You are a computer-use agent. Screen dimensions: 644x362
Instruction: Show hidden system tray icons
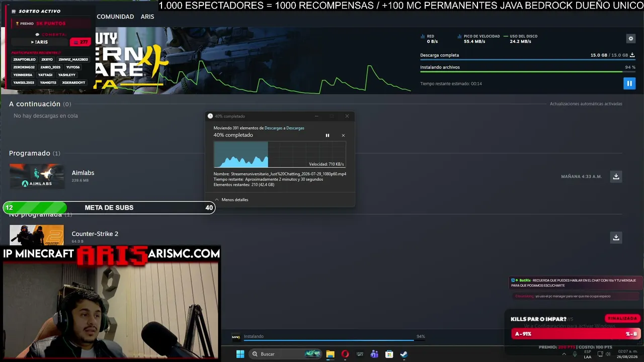(564, 354)
